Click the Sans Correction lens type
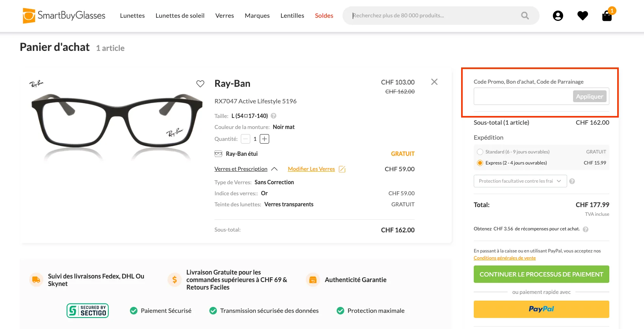This screenshot has width=644, height=329. (x=274, y=182)
